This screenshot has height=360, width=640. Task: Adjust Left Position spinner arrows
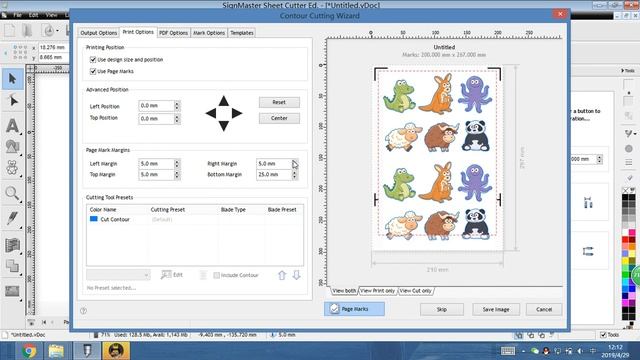[x=177, y=106]
